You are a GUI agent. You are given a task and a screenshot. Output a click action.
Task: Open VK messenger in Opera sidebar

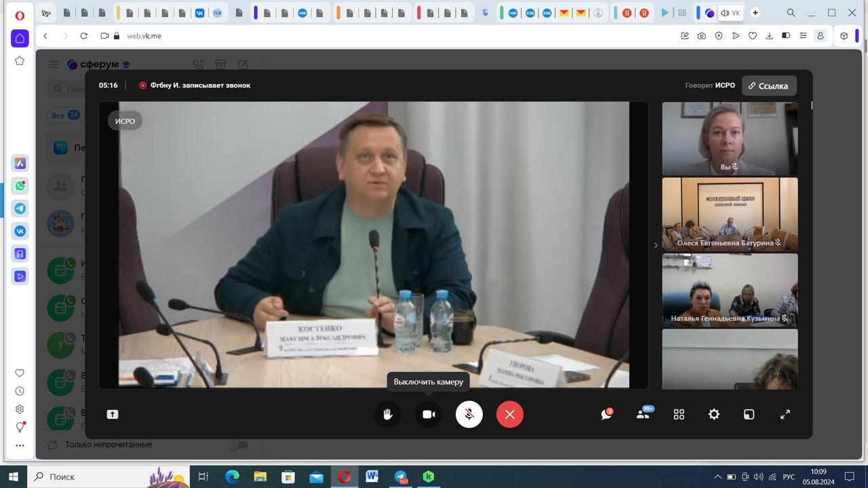tap(20, 231)
